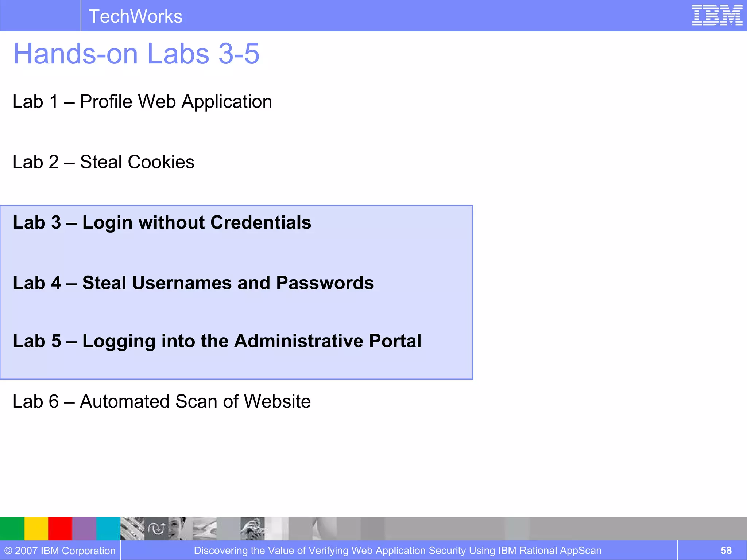Click the circular arrow image in the footer strip
The width and height of the screenshot is (747, 560).
point(156,529)
